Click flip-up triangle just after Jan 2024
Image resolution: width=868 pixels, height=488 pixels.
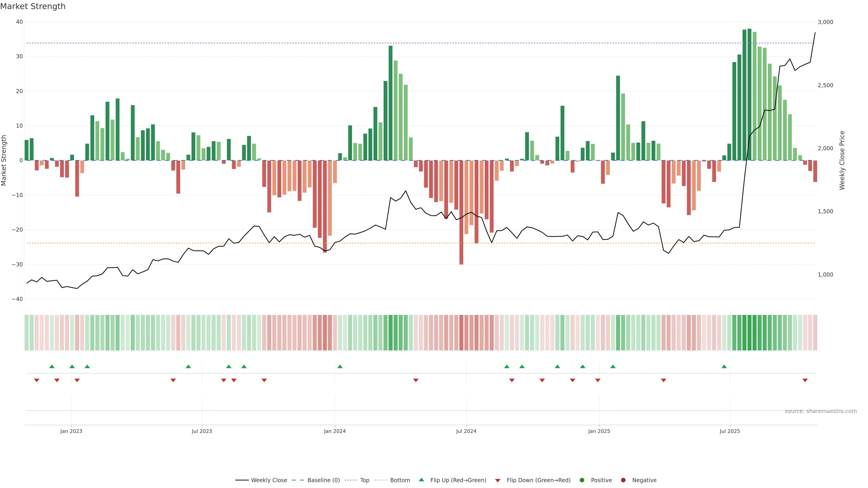[340, 366]
